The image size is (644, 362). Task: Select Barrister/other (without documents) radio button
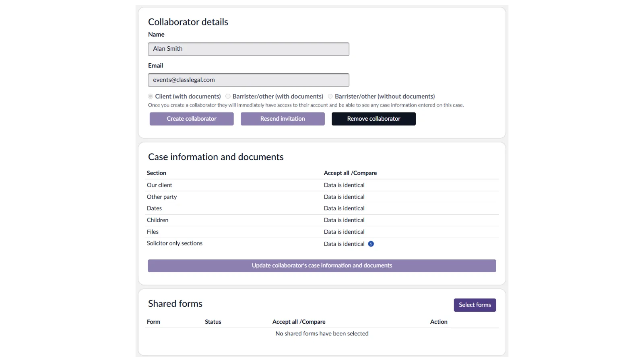(330, 97)
